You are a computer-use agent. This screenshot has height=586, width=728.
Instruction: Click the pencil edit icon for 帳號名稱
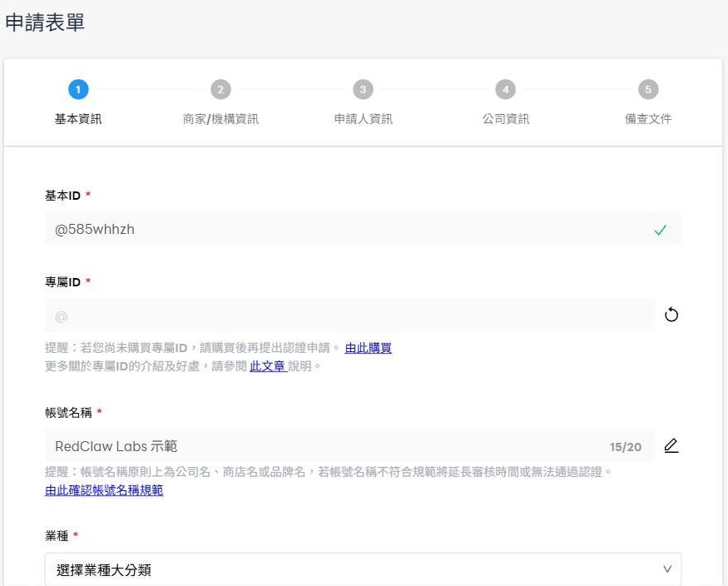(x=671, y=446)
